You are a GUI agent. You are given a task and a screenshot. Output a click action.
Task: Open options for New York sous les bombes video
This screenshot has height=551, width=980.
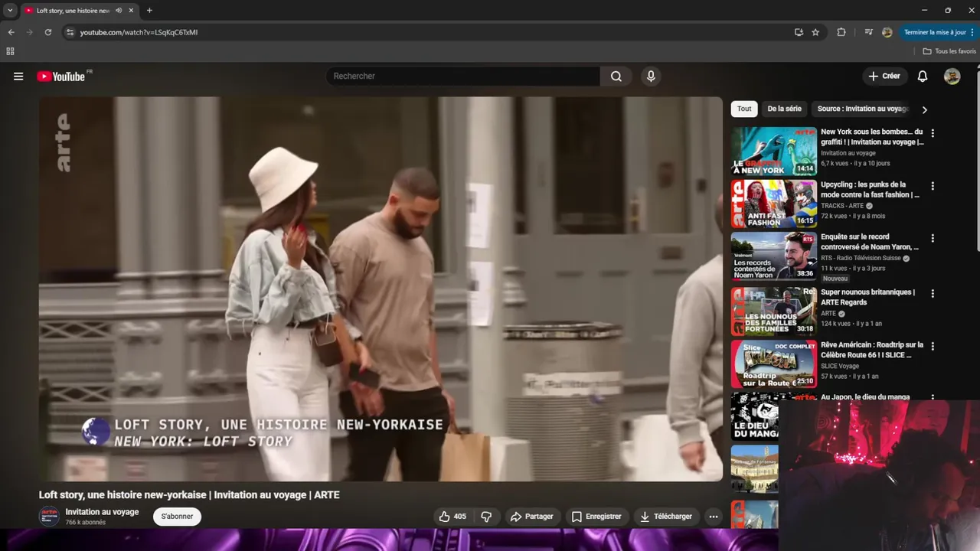coord(933,133)
